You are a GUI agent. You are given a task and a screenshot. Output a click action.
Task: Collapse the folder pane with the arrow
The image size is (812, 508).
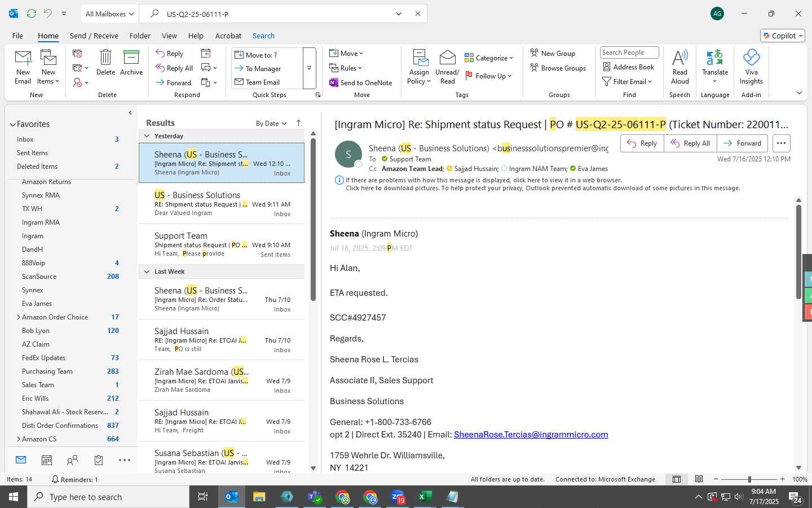[x=130, y=113]
